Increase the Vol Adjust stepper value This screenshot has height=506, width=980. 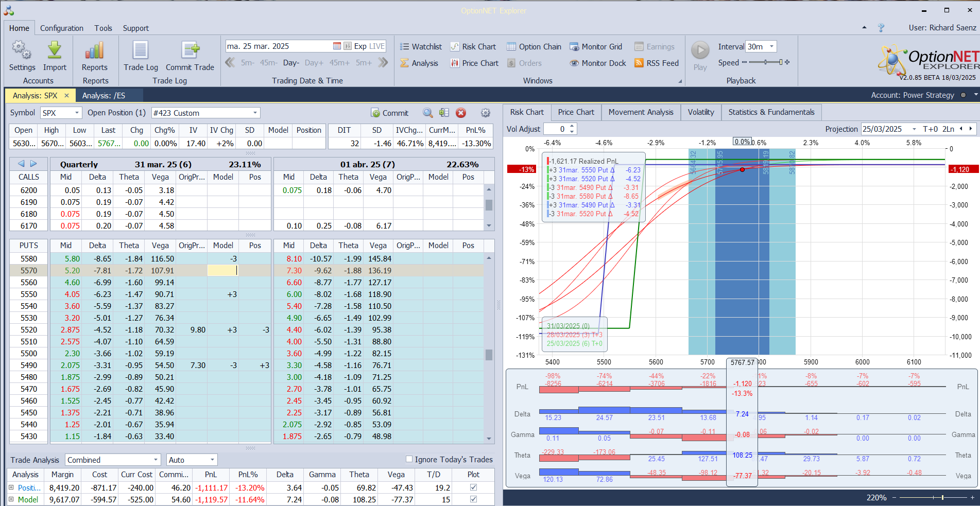click(572, 126)
